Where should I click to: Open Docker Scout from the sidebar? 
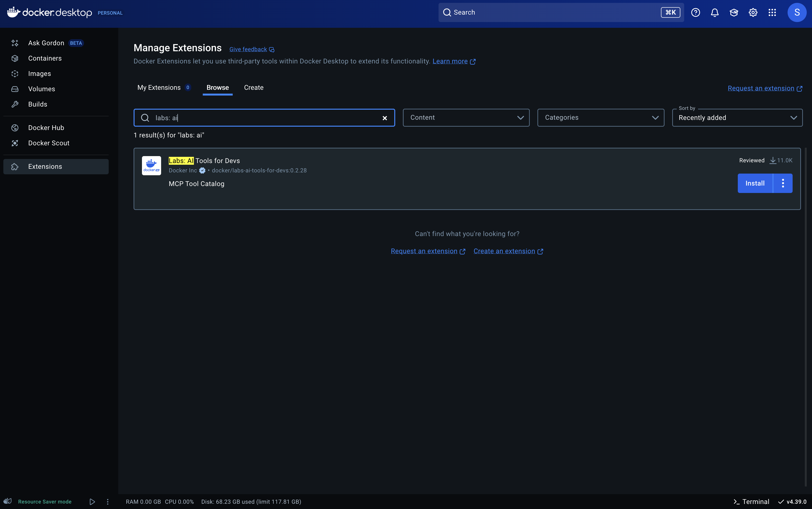click(48, 143)
